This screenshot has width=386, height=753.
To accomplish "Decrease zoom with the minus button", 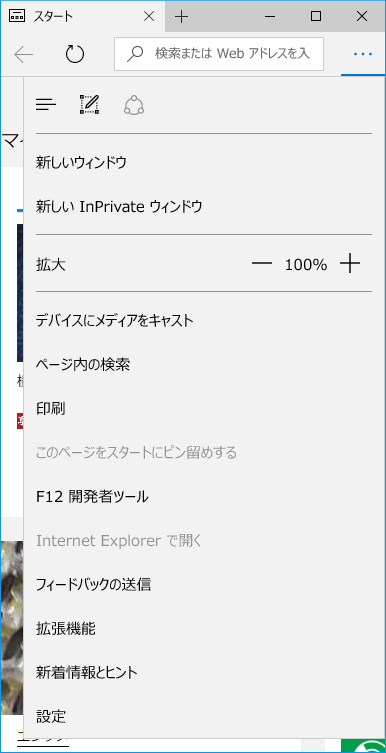I will (x=262, y=264).
